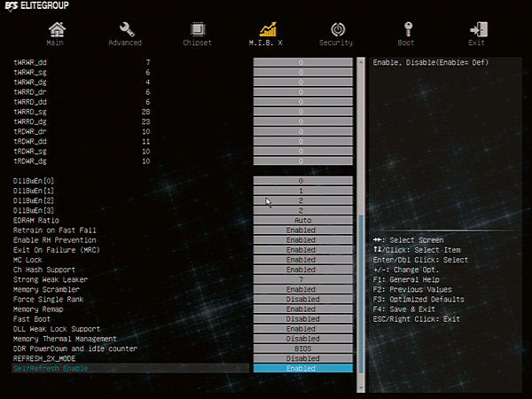The height and width of the screenshot is (399, 532).
Task: Select the Strong Weak Leaker label
Action: (x=51, y=279)
